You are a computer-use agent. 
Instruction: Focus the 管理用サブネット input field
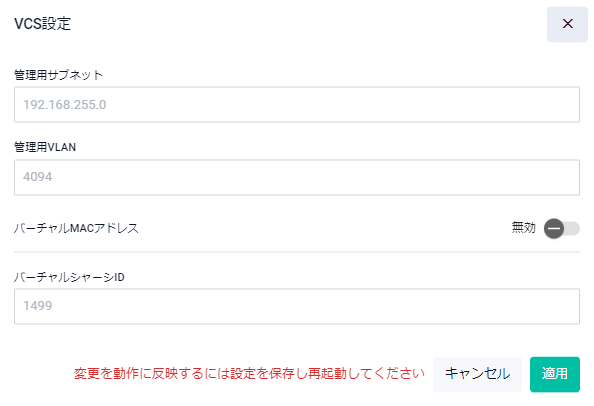click(297, 105)
